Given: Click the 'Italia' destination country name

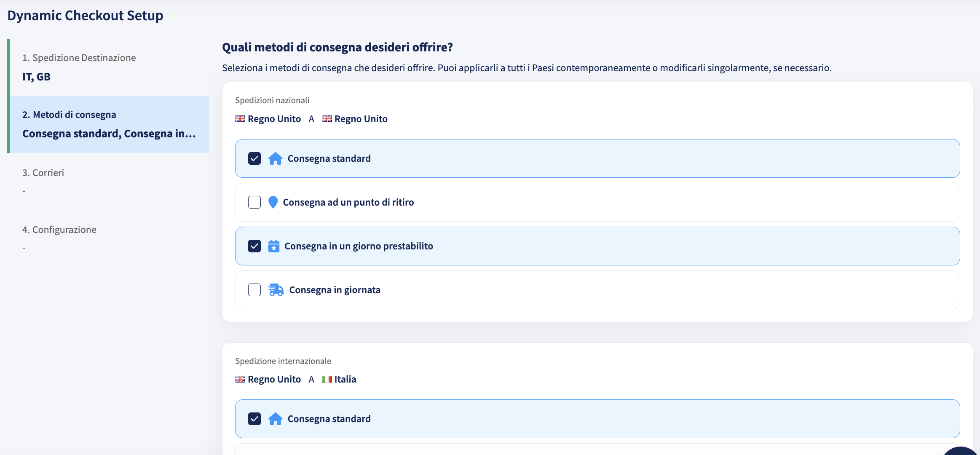Looking at the screenshot, I should [x=345, y=379].
